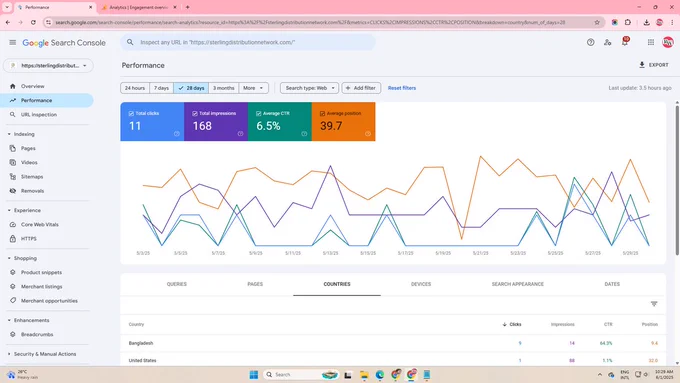
Task: Open File Explorer from the taskbar
Action: [364, 375]
